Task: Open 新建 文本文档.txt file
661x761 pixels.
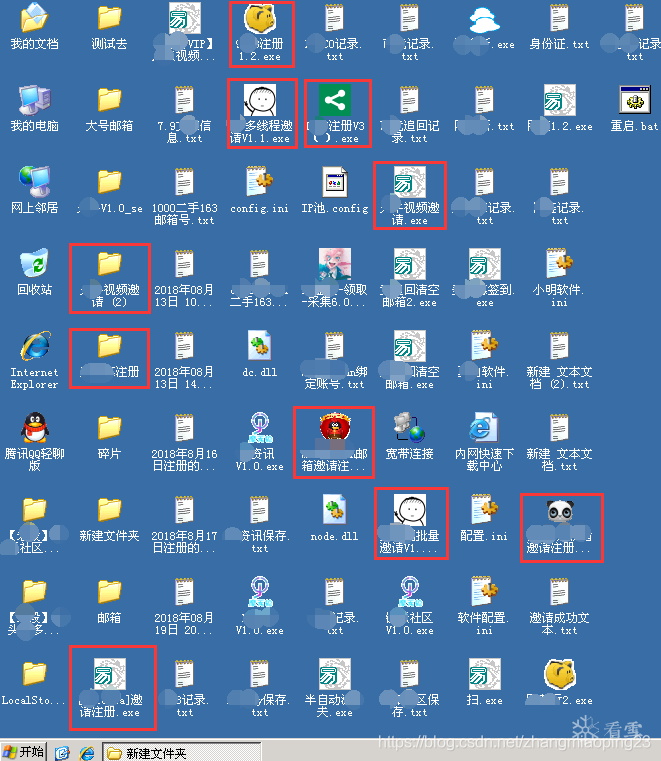Action: 559,443
